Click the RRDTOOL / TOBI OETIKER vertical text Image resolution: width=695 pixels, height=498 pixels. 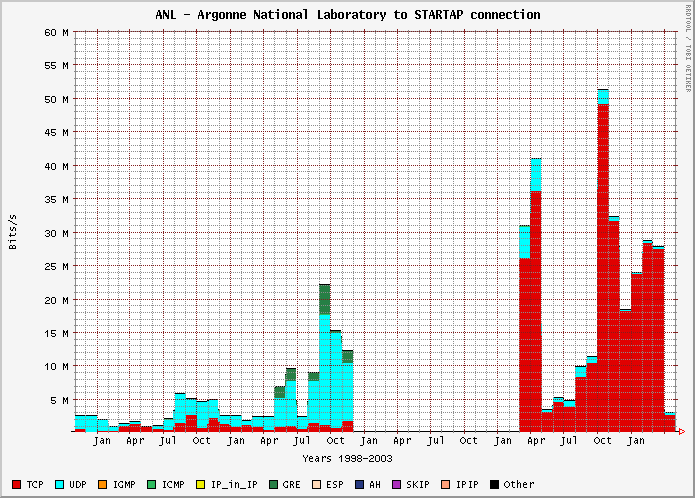(x=688, y=48)
